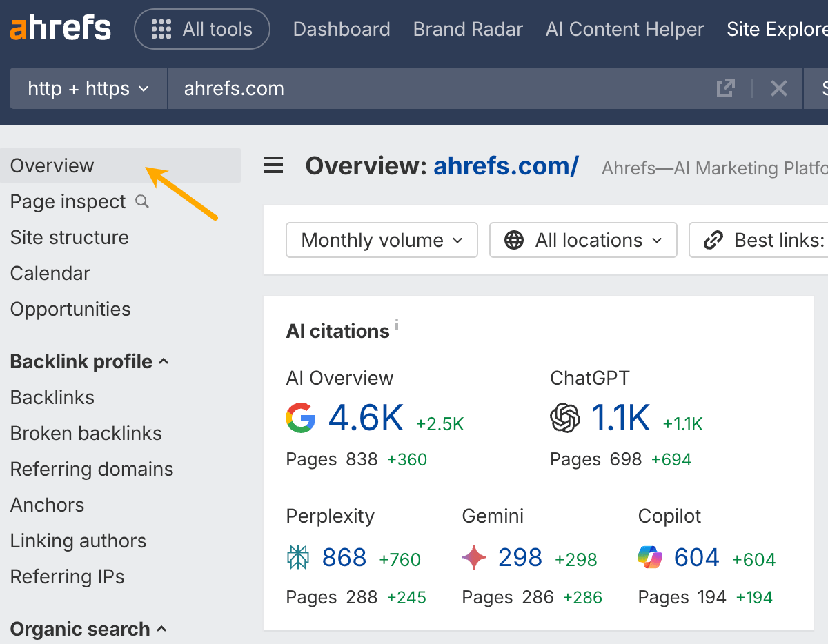Click the Ahrefs logo

click(59, 28)
